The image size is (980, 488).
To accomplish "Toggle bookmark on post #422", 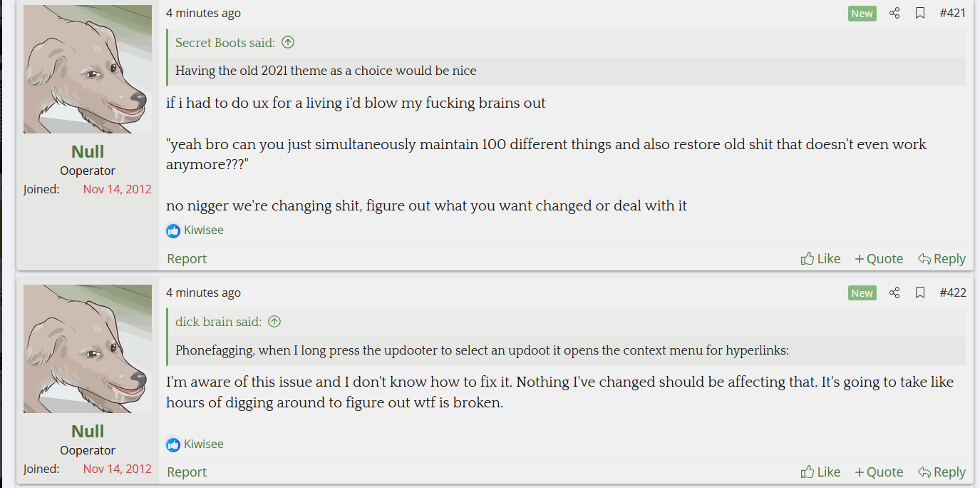I will tap(920, 293).
